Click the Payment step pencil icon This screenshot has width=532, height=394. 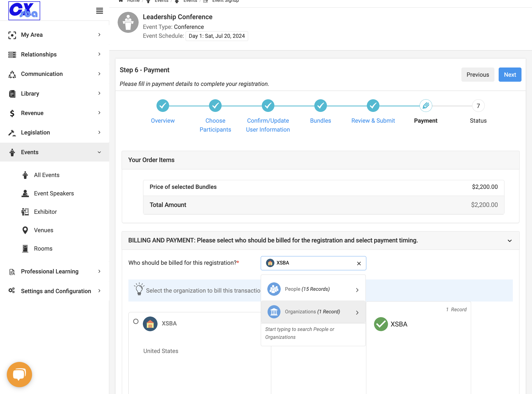click(426, 106)
